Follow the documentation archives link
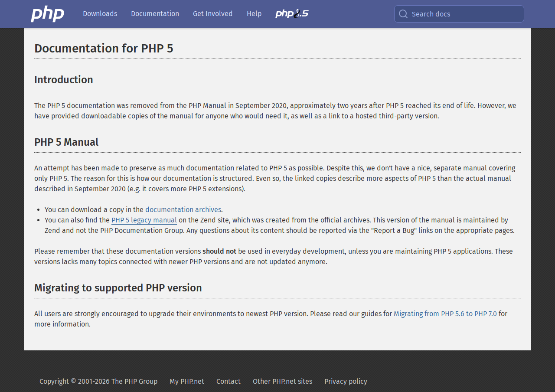555x392 pixels. 183,210
